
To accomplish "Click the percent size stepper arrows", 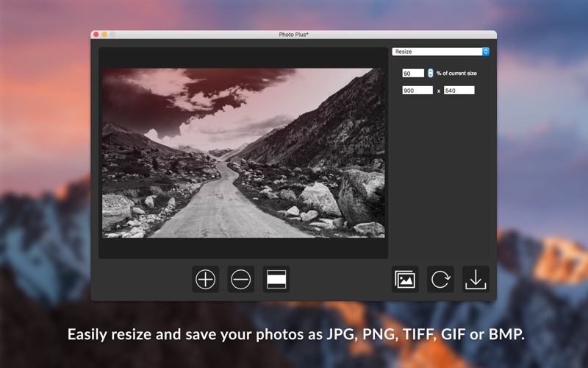I will [431, 73].
